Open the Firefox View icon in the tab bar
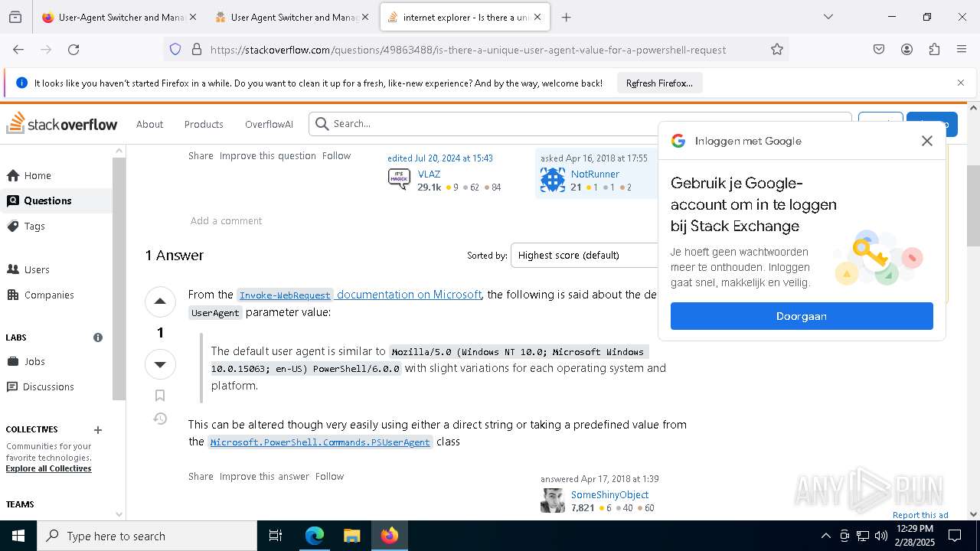980x551 pixels. [x=15, y=17]
